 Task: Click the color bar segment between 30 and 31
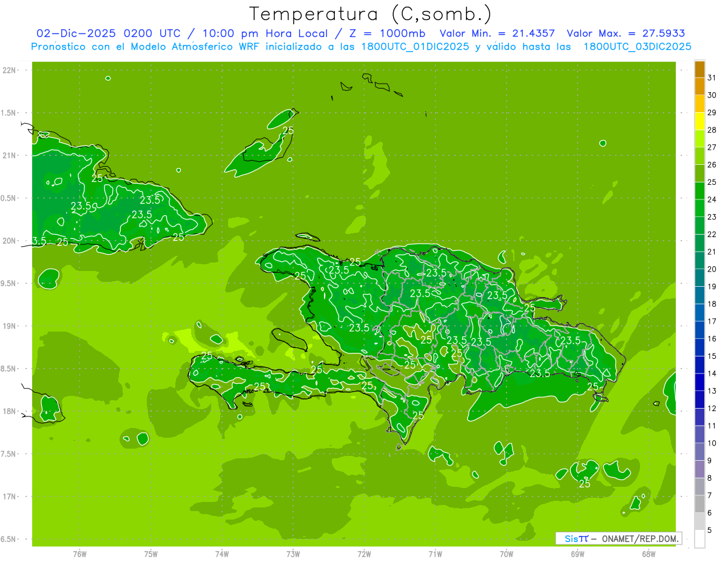[699, 87]
